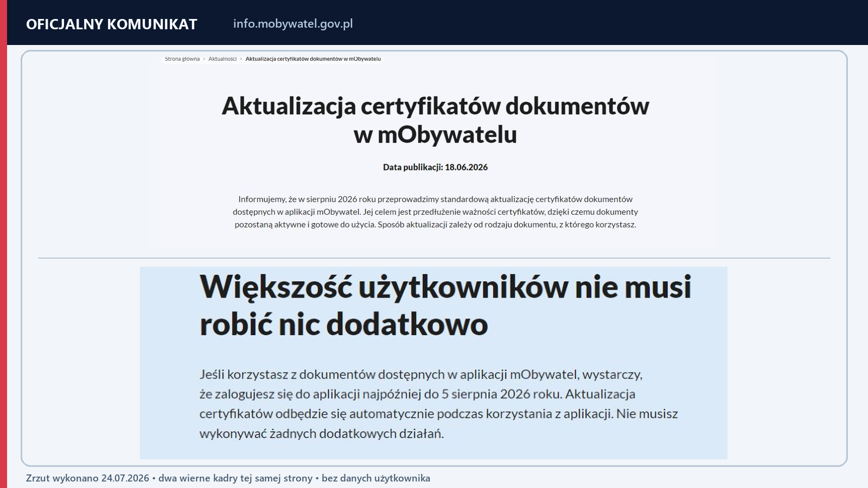Screen dimensions: 868x488
Task: Click the paragraph starting with 'Jeśli korzystasz z dokumentów dostępnych'
Action: pos(438,404)
